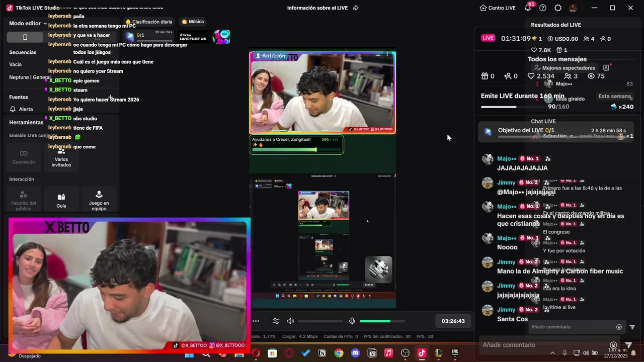644x362 pixels.
Task: Select the portrait phone layout button
Action: tap(25, 37)
